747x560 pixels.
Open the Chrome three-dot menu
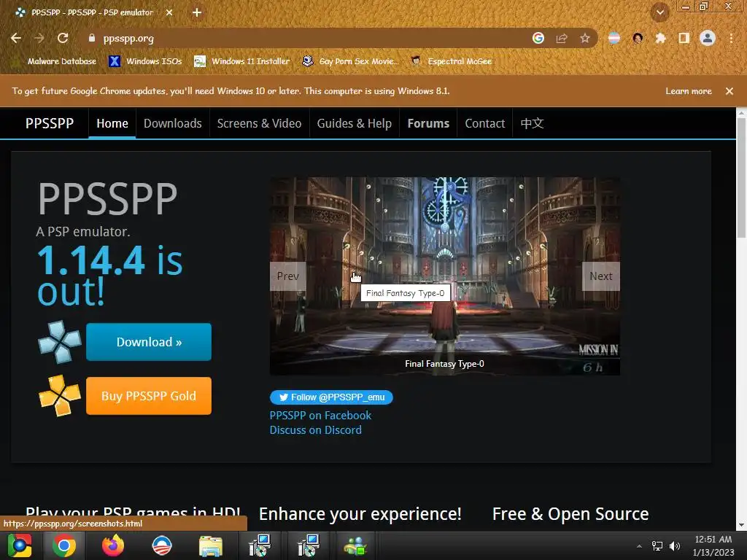coord(731,38)
